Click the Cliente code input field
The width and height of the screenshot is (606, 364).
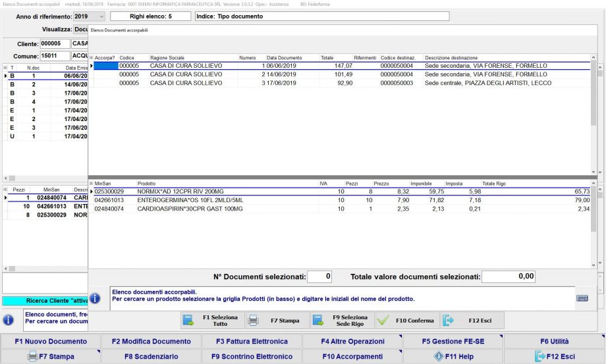coord(55,43)
